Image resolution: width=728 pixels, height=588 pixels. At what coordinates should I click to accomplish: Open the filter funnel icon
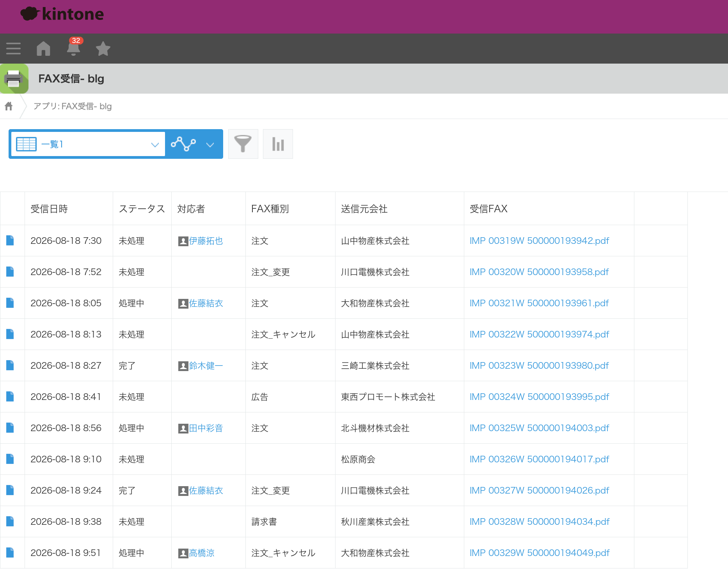[x=243, y=144]
